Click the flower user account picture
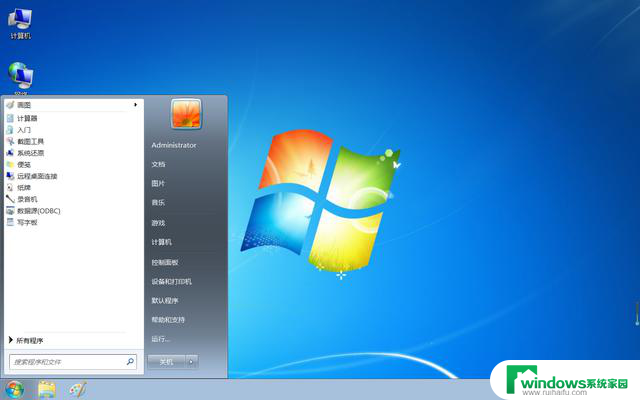Image resolution: width=640 pixels, height=400 pixels. pyautogui.click(x=186, y=114)
